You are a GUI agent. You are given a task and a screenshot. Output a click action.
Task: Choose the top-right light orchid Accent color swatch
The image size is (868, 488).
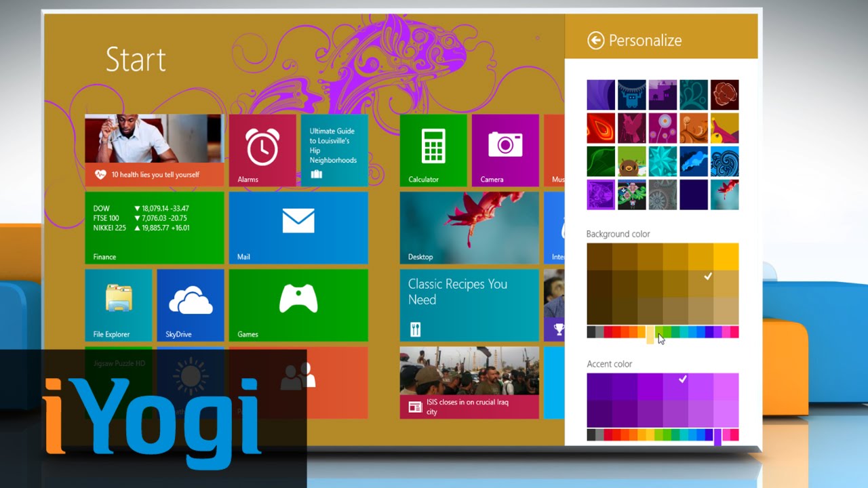[x=726, y=387]
